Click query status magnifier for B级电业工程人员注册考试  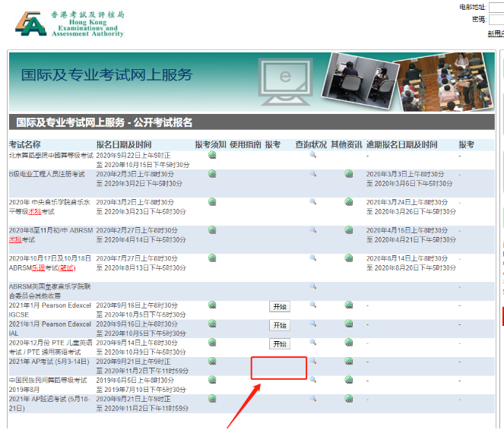[312, 174]
